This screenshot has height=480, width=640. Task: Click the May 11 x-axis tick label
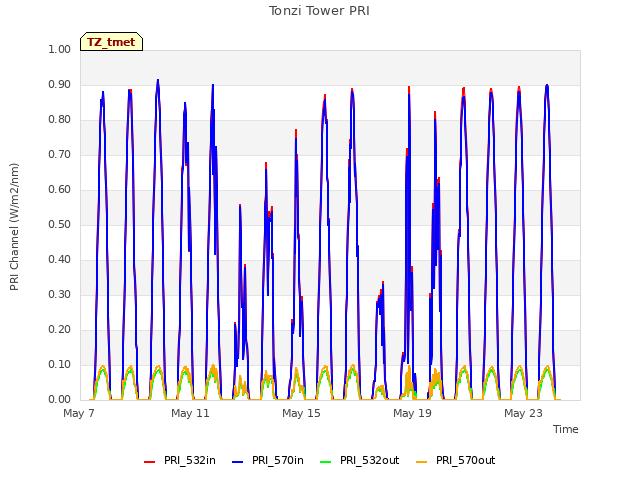coord(190,413)
